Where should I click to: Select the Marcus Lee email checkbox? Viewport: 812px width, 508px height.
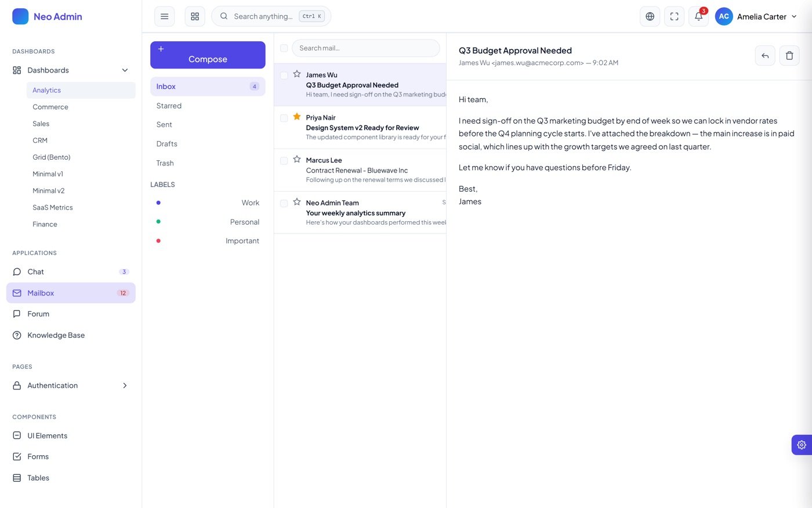(x=284, y=161)
